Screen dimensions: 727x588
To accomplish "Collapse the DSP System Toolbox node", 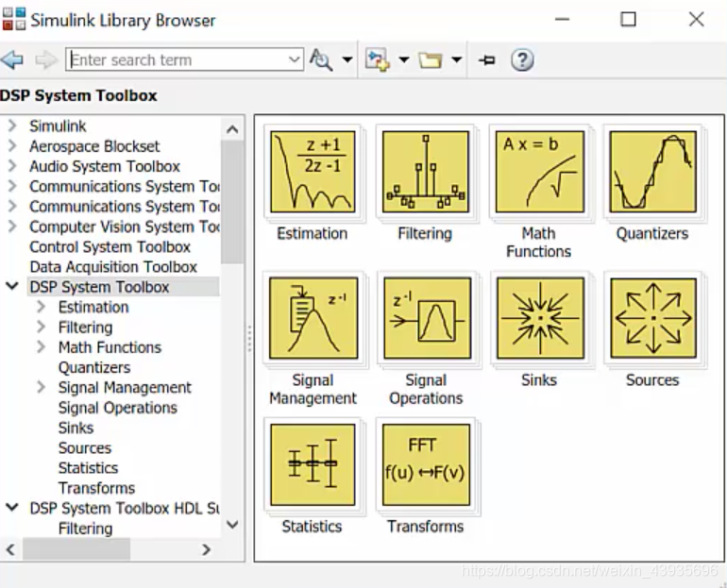I will click(12, 286).
